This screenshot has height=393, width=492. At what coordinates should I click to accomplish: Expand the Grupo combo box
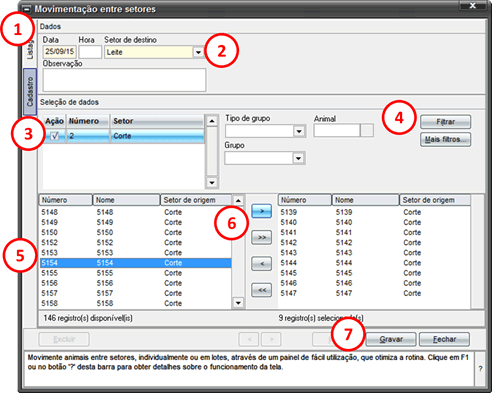coord(299,158)
